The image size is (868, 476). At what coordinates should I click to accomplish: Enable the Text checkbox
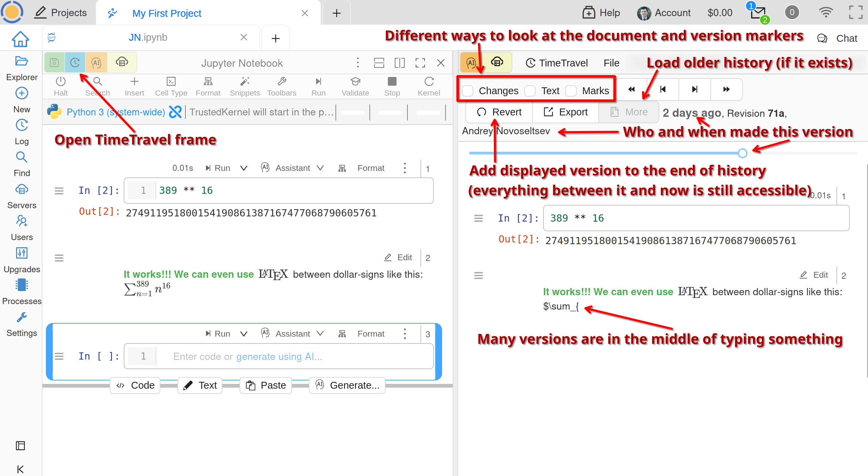(x=530, y=91)
